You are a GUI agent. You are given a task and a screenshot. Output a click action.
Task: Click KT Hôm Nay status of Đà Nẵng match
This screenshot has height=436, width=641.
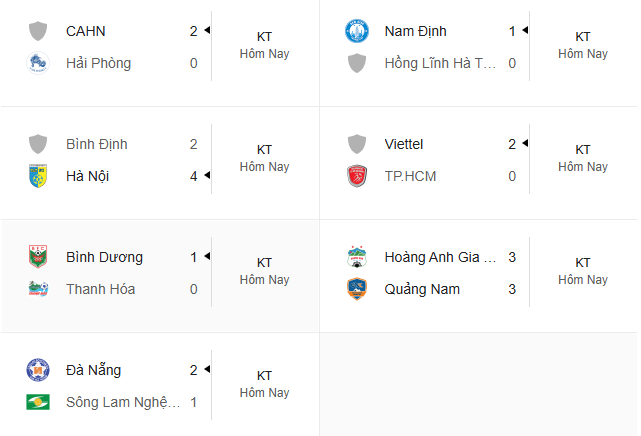coord(264,384)
